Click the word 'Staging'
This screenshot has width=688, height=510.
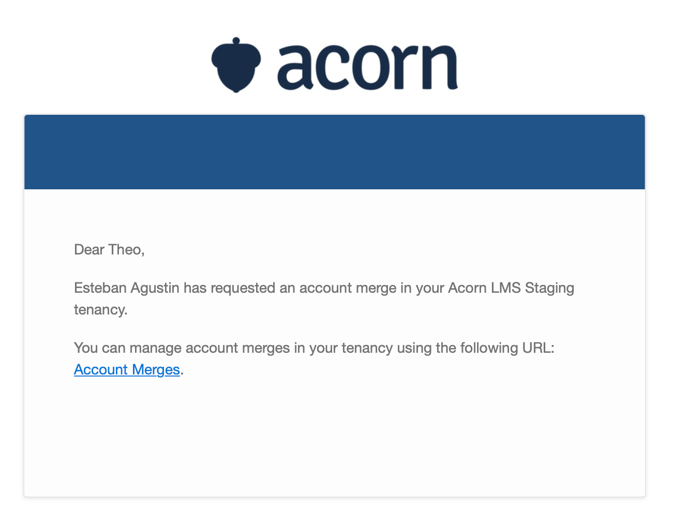pos(549,288)
